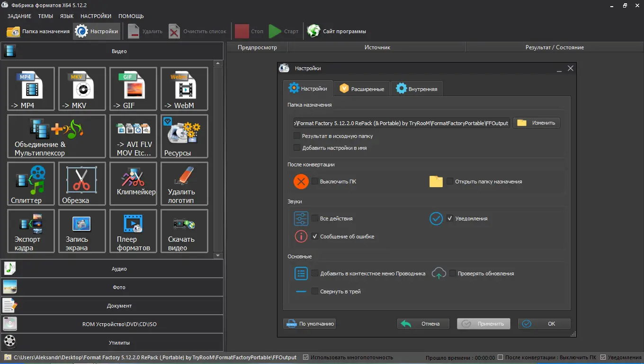Image resolution: width=644 pixels, height=364 pixels.
Task: Click the video panel scroll down arrow
Action: click(x=218, y=255)
